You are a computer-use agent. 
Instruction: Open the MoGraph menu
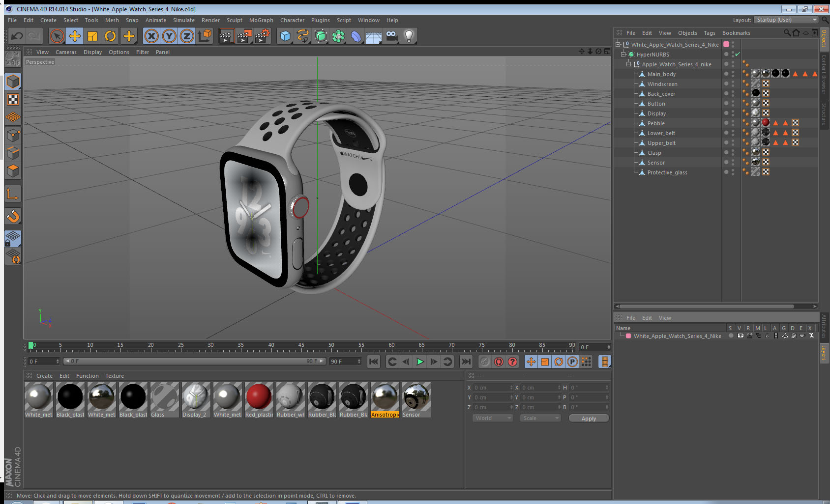click(x=261, y=20)
